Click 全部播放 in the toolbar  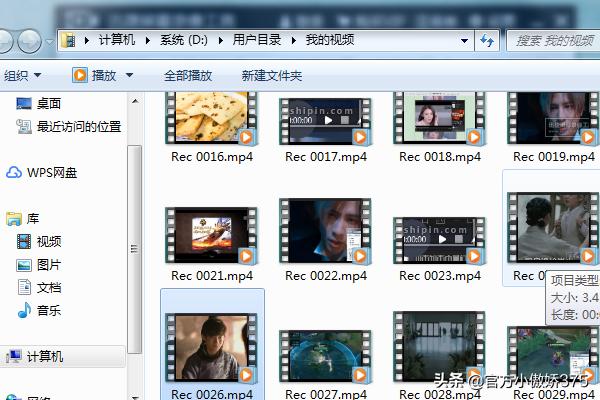point(188,76)
